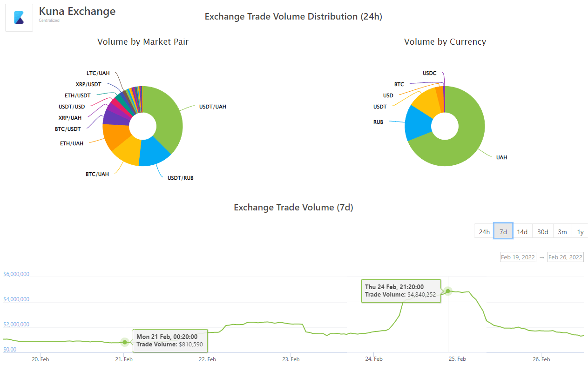Click the Thu 24 Feb peak data point
Image resolution: width=588 pixels, height=365 pixels.
pos(448,291)
